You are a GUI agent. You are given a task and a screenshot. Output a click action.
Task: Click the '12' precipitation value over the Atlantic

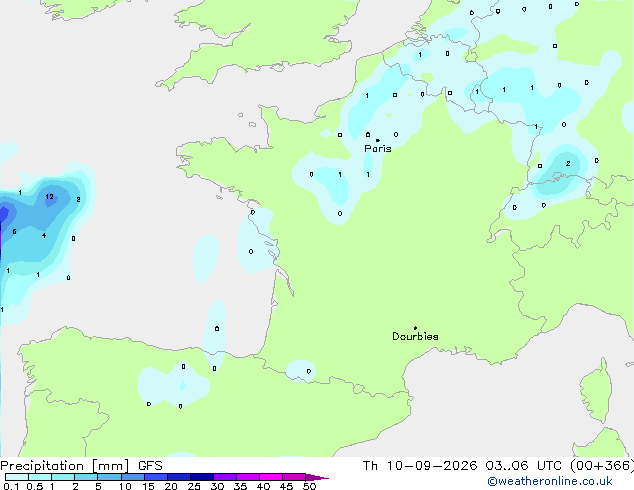point(49,196)
